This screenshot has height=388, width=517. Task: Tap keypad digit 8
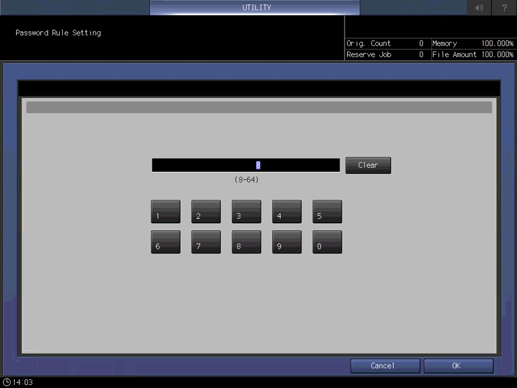246,242
